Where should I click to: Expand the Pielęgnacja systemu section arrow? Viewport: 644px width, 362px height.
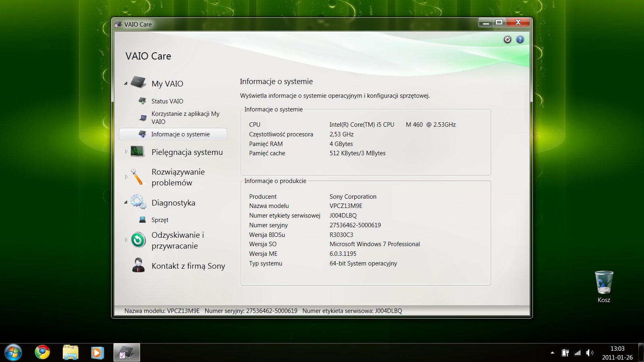(126, 152)
